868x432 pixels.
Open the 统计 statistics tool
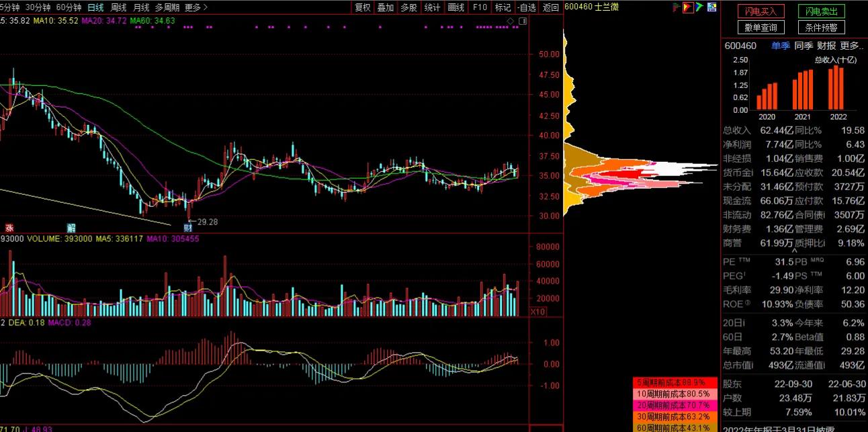coord(433,7)
